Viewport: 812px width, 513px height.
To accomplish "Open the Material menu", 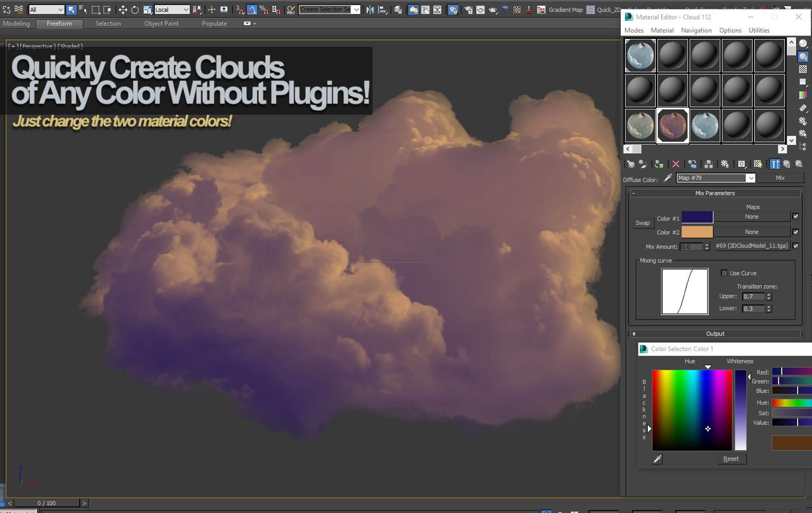I will pyautogui.click(x=662, y=30).
